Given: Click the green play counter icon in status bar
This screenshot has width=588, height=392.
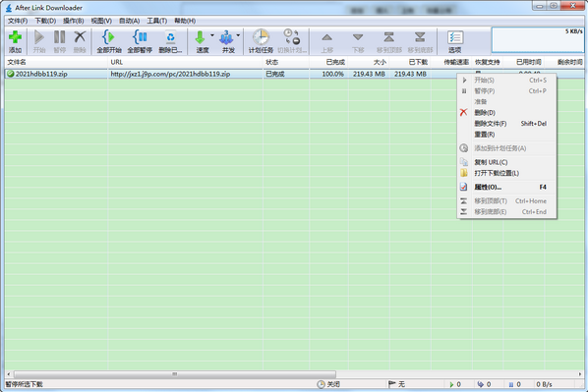Looking at the screenshot, I should [x=451, y=384].
